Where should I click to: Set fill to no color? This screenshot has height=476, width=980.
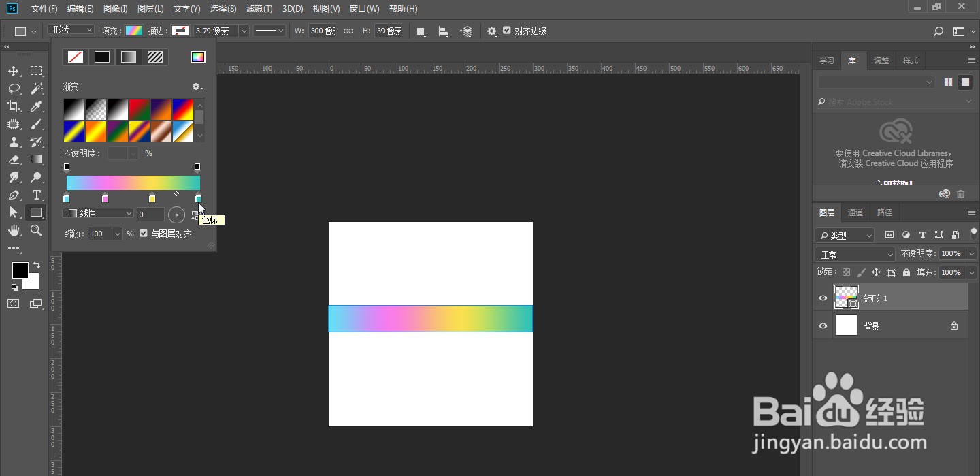(x=76, y=57)
